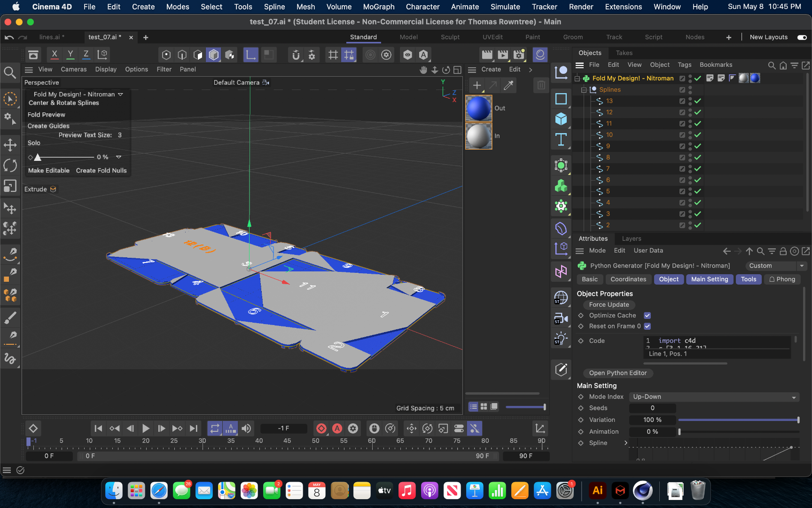Adjust the Variation slider
This screenshot has width=812, height=508.
coord(739,420)
